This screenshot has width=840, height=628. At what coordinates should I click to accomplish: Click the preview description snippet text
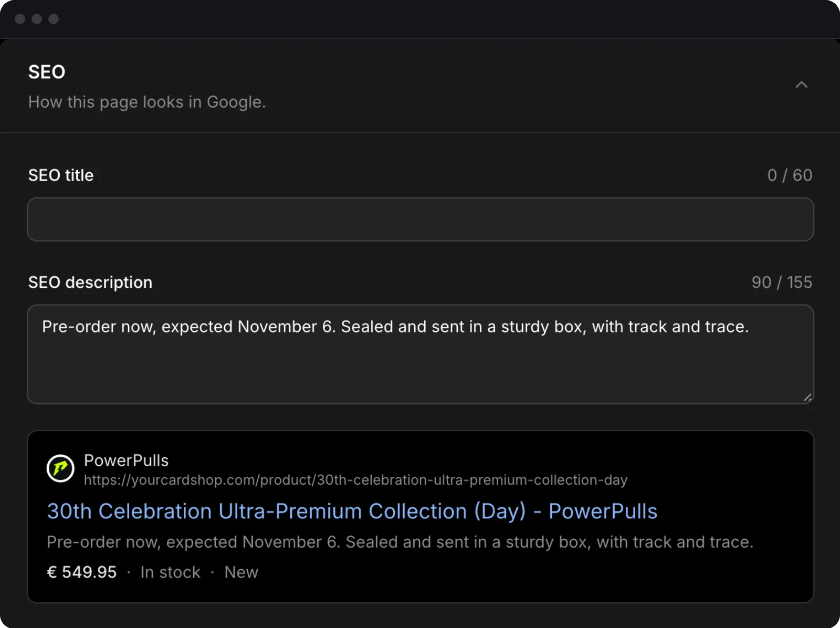pyautogui.click(x=400, y=542)
